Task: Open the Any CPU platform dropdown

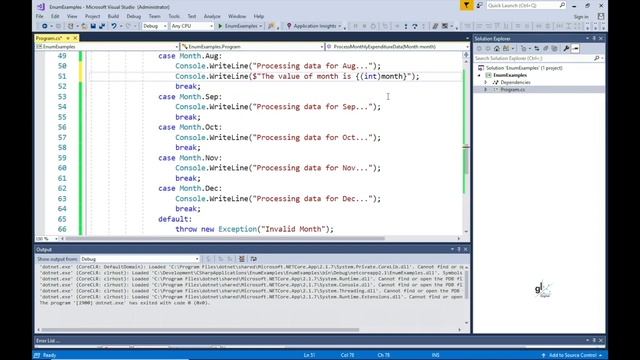Action: pyautogui.click(x=192, y=26)
